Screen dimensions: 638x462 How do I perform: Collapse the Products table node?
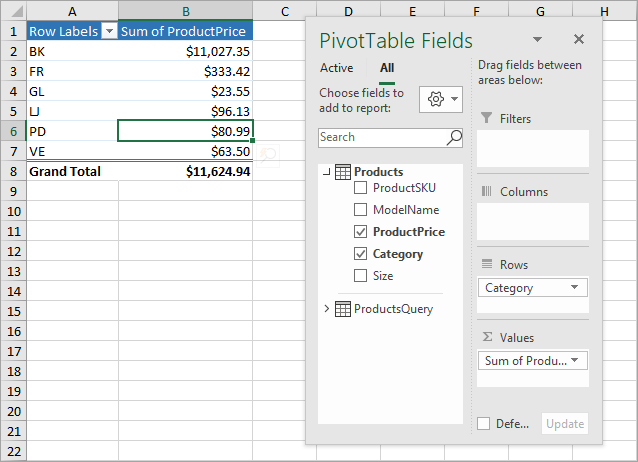(326, 172)
